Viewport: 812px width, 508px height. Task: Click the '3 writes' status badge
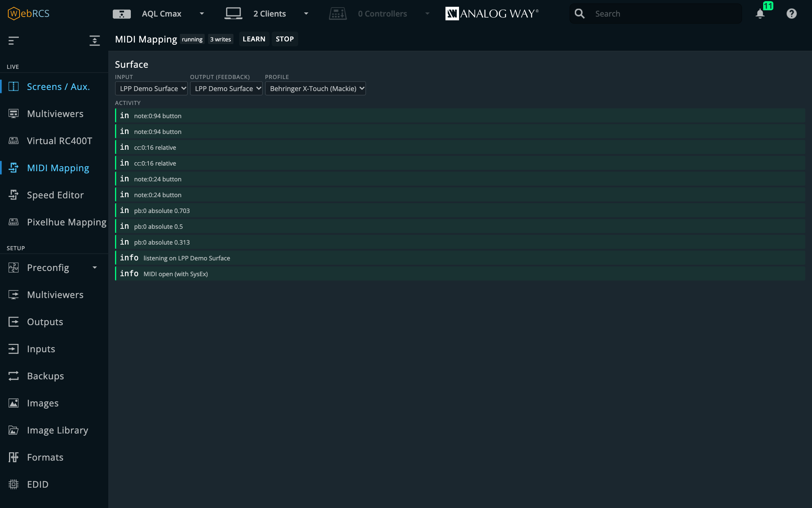click(221, 39)
